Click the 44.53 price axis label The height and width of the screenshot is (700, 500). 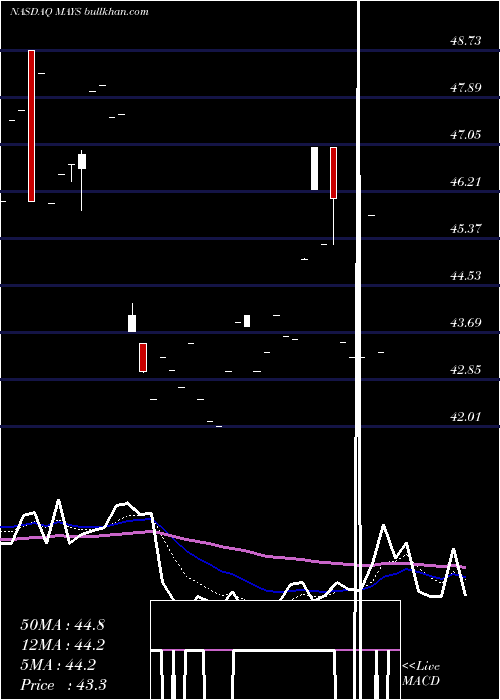tap(466, 275)
